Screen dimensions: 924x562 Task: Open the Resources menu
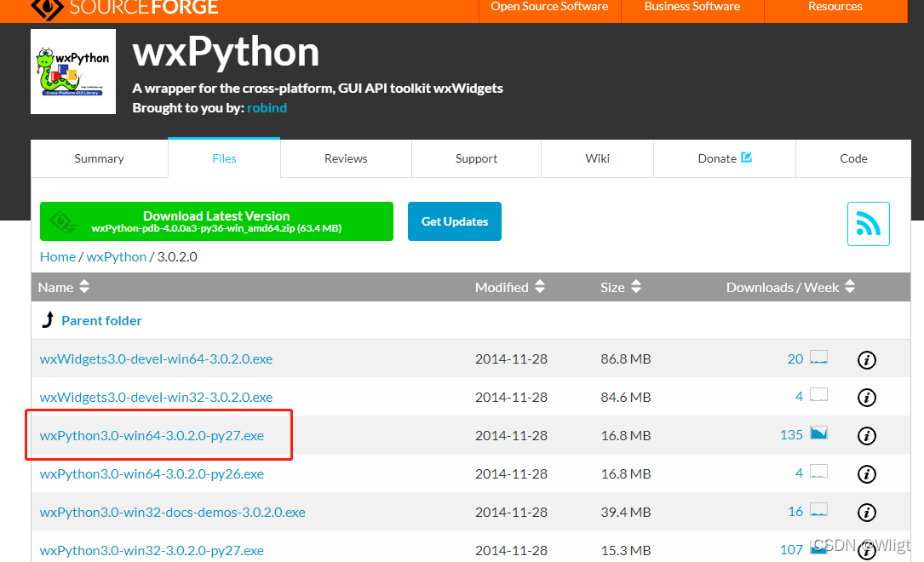point(835,7)
